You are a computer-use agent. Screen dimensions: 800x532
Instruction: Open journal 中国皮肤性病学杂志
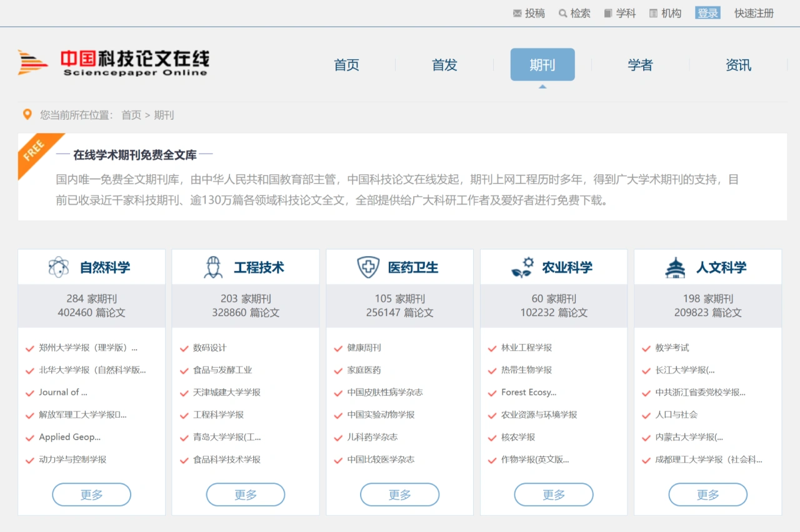385,392
